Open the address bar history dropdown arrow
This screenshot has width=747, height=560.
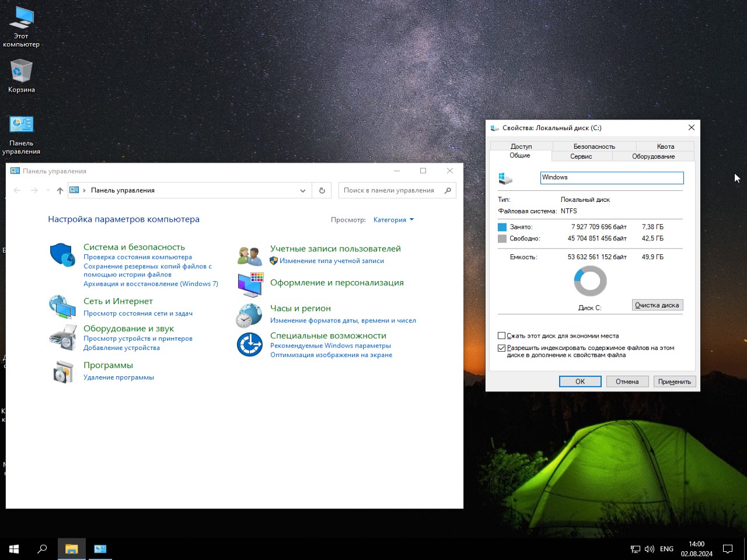coord(302,190)
